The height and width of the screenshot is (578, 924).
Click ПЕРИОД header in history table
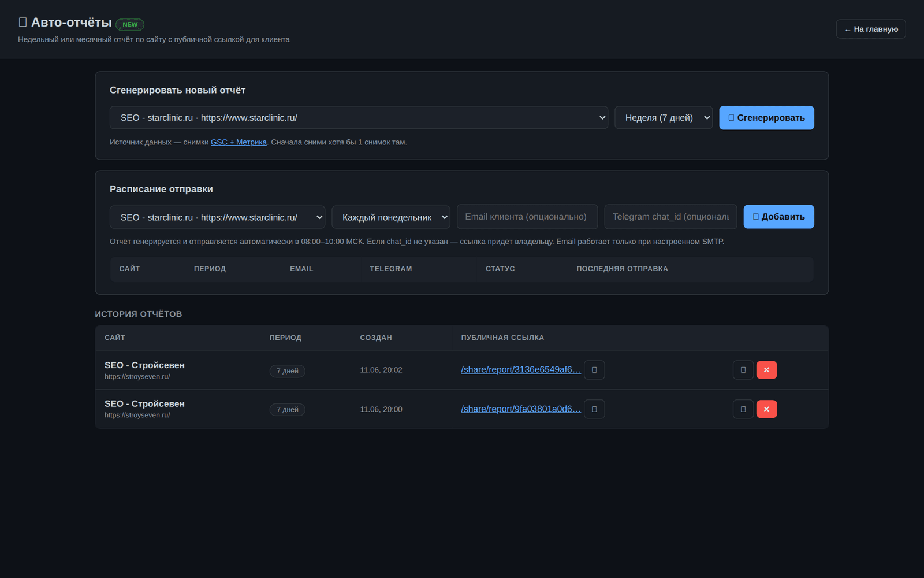coord(285,338)
